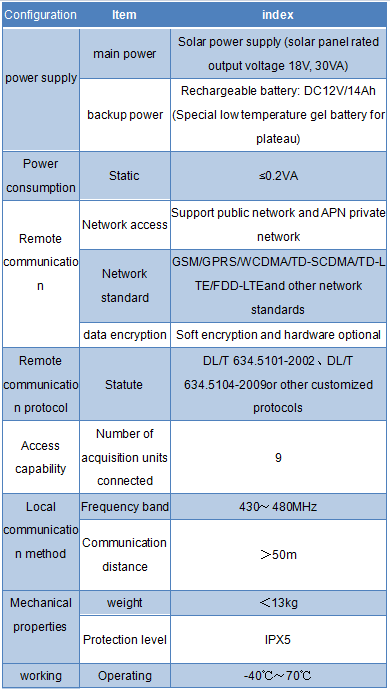The height and width of the screenshot is (690, 390).
Task: Click the acquisition units value 9
Action: (x=278, y=457)
